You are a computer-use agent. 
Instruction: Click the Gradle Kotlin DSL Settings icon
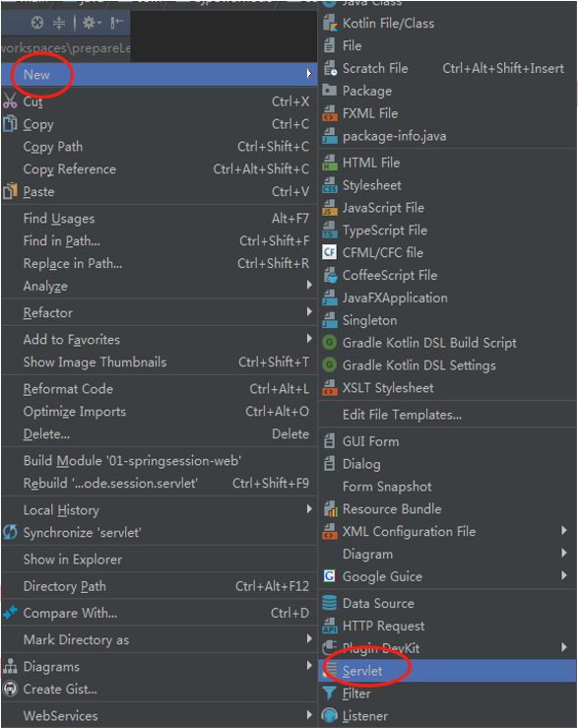click(330, 364)
